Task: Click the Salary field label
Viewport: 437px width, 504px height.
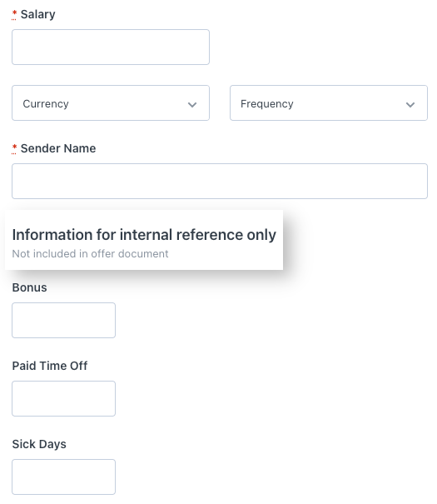Action: 38,14
